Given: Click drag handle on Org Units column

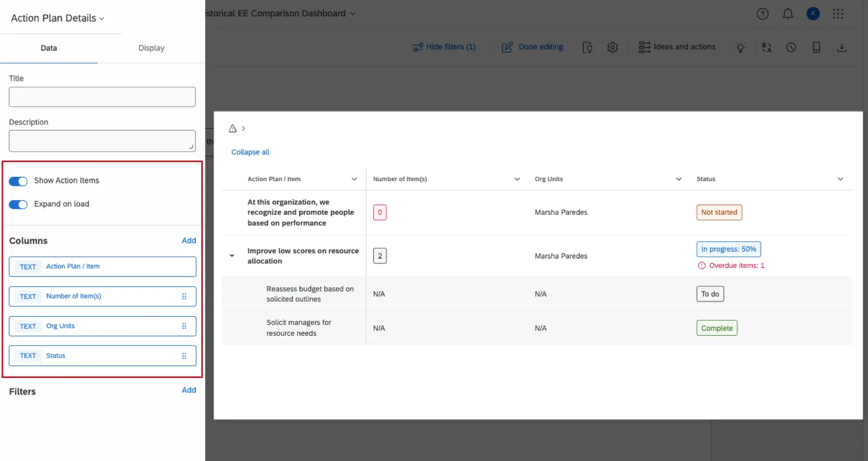Looking at the screenshot, I should coord(184,326).
